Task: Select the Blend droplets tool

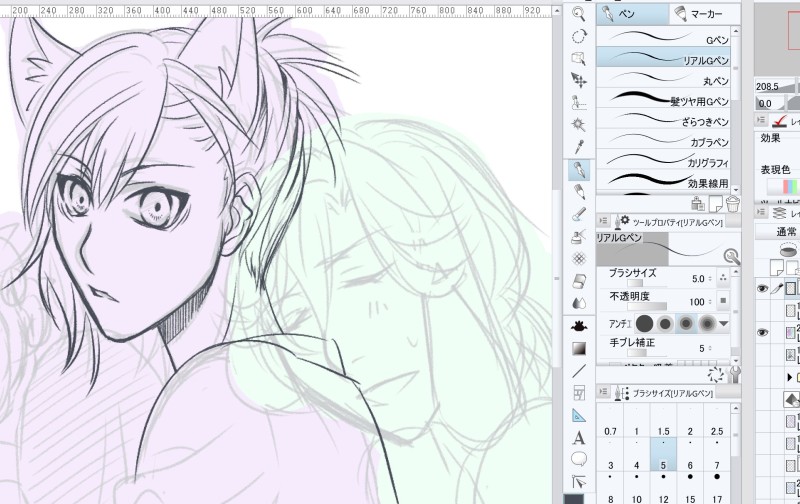Action: 579,303
